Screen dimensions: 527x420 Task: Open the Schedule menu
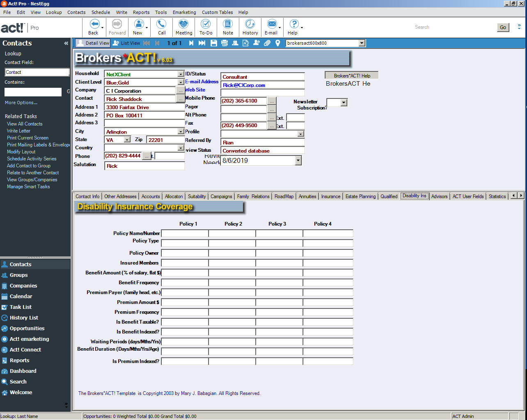[101, 12]
